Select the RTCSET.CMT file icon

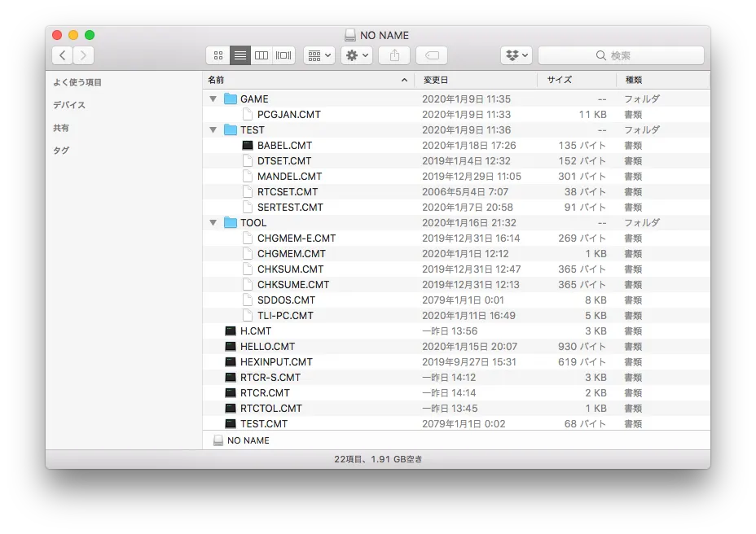[x=248, y=192]
